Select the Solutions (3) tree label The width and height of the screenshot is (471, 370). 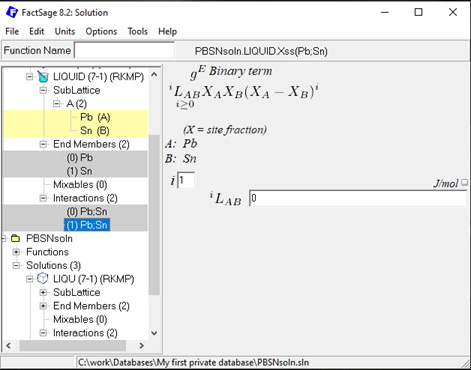pyautogui.click(x=53, y=265)
